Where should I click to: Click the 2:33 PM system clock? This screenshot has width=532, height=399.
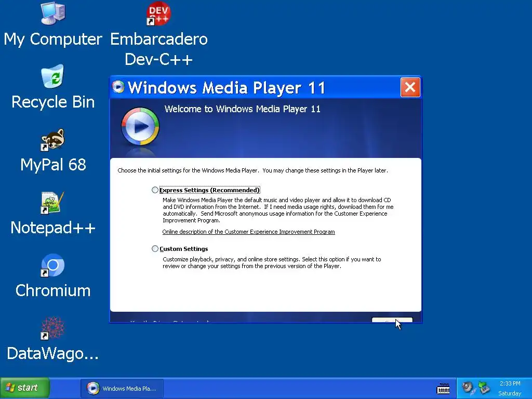tap(510, 383)
